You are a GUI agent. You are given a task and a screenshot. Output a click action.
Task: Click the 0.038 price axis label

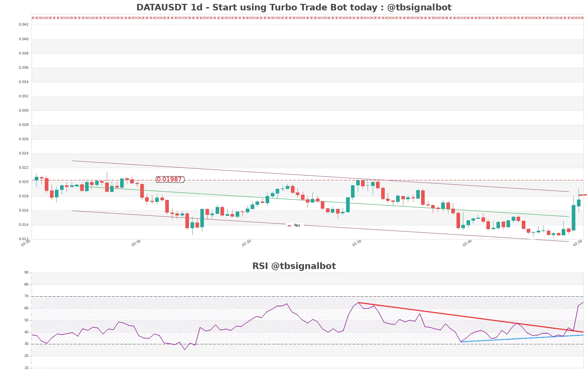24,54
